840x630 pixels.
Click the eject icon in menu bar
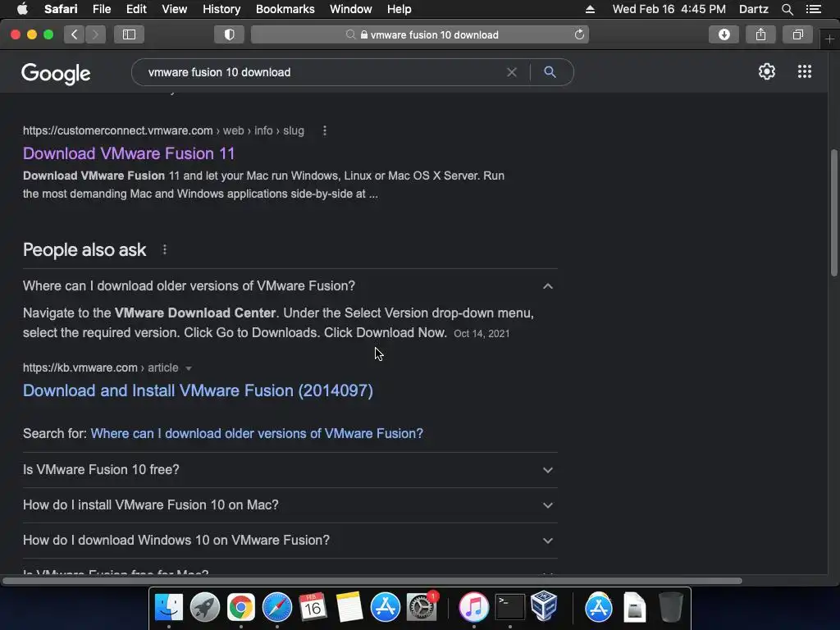(590, 9)
